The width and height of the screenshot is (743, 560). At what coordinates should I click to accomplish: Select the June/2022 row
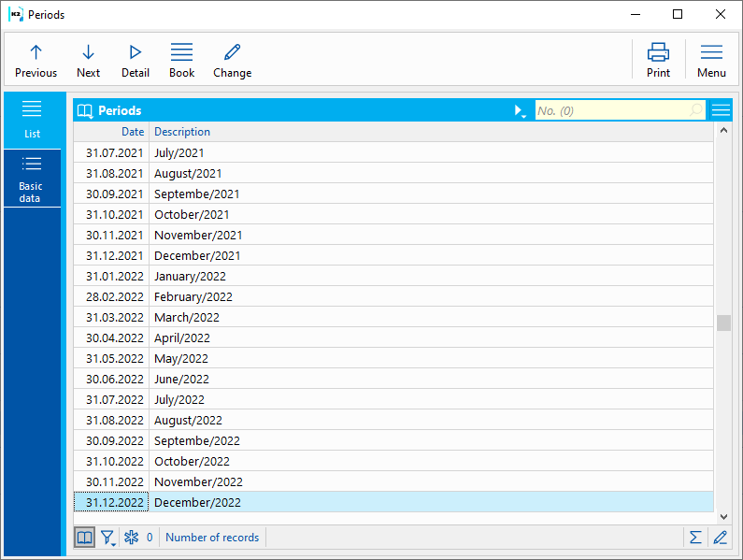click(x=393, y=379)
